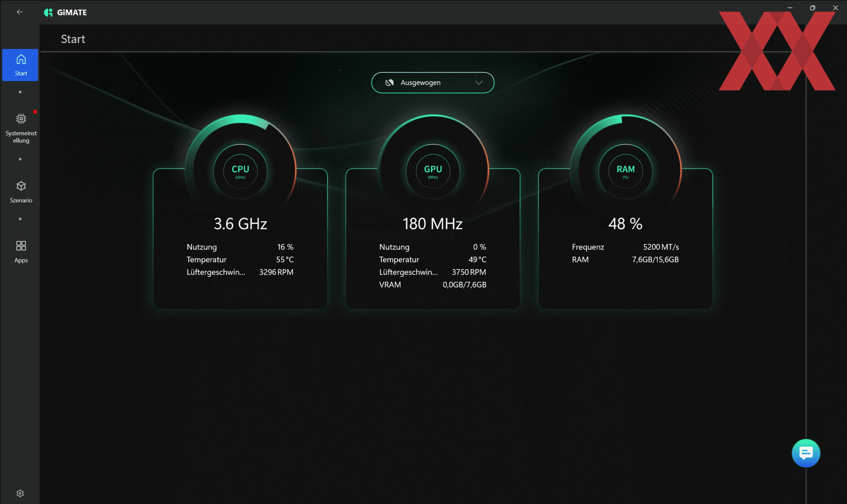This screenshot has width=847, height=504.
Task: Click the GPU gauge circle
Action: [433, 171]
